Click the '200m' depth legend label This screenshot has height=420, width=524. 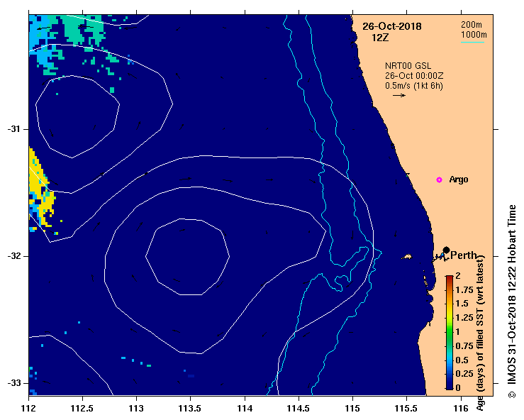472,25
